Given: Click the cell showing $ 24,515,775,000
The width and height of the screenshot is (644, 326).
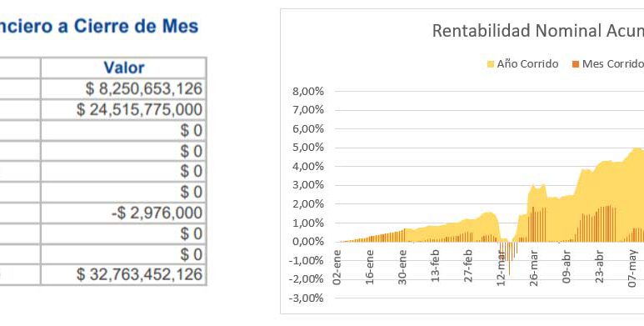Looking at the screenshot, I should click(123, 110).
